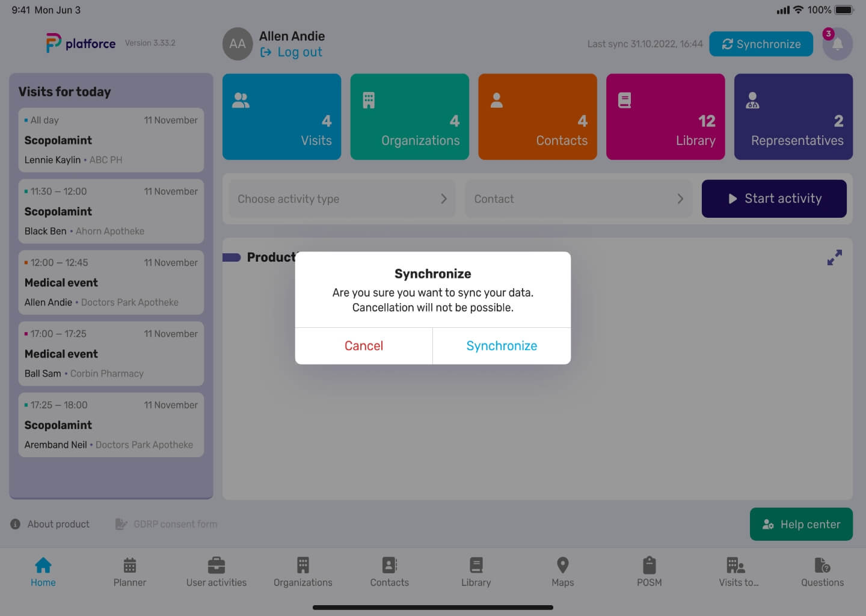Open Organizations tab in bottom bar

(303, 572)
